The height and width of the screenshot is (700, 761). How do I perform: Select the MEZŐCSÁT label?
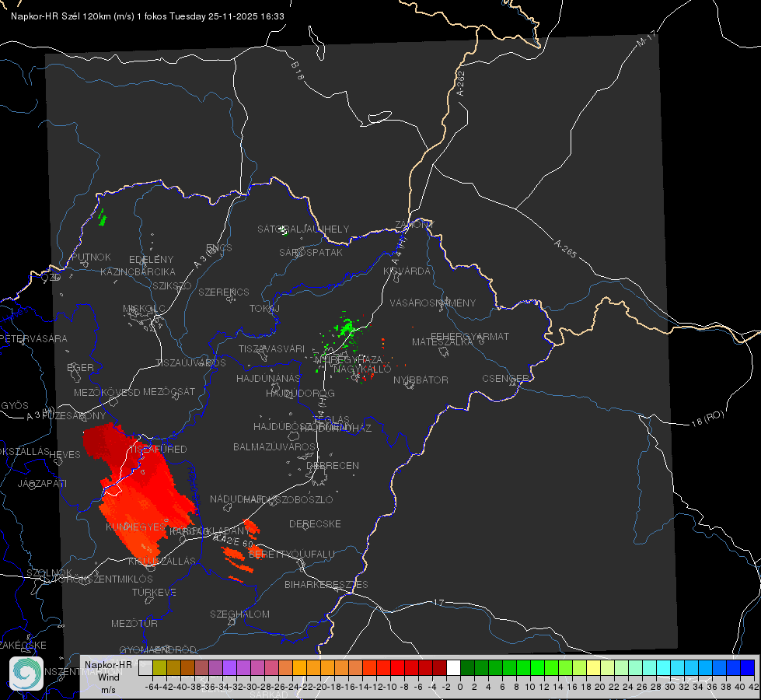click(169, 391)
